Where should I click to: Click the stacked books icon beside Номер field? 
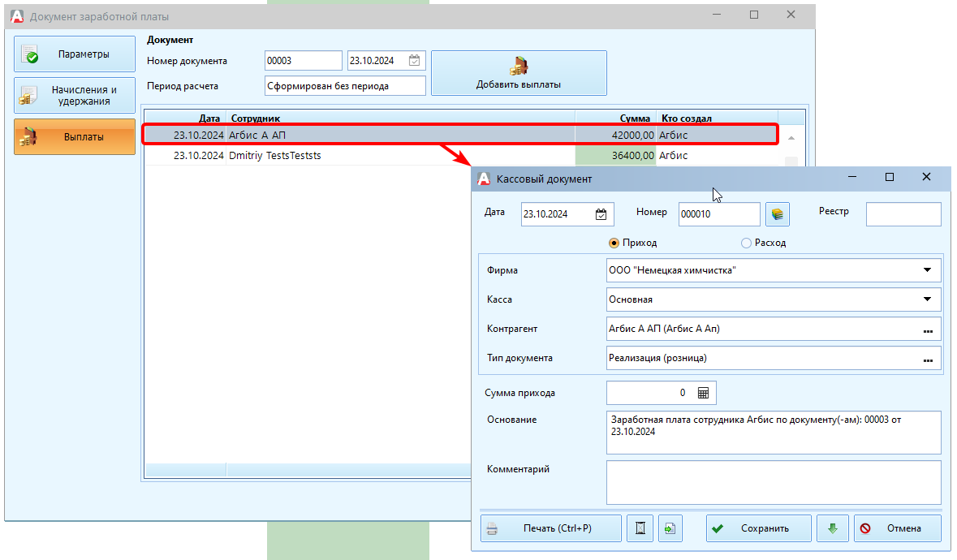(x=778, y=214)
